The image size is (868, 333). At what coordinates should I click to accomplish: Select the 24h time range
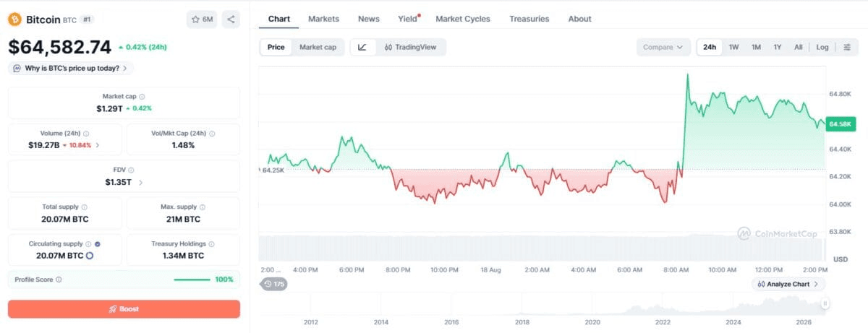710,47
